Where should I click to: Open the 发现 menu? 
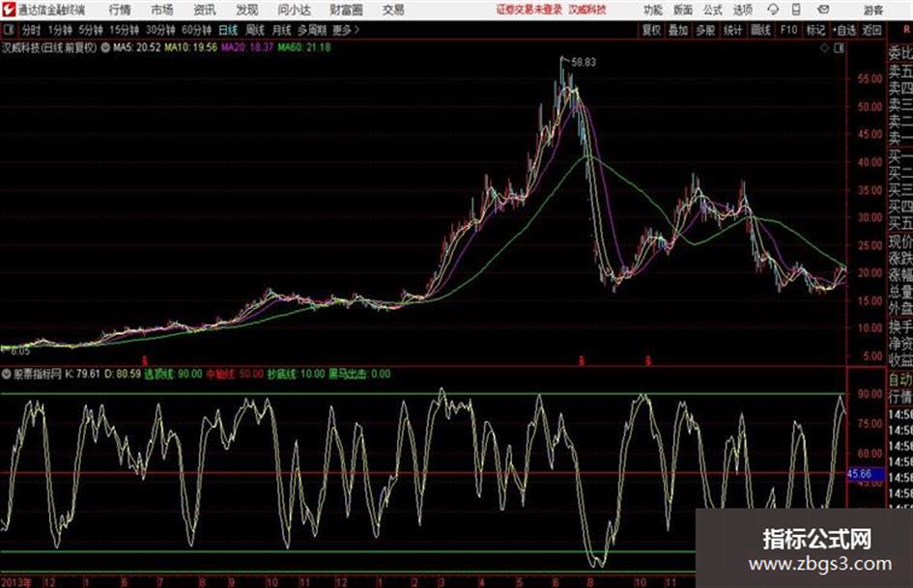point(247,10)
